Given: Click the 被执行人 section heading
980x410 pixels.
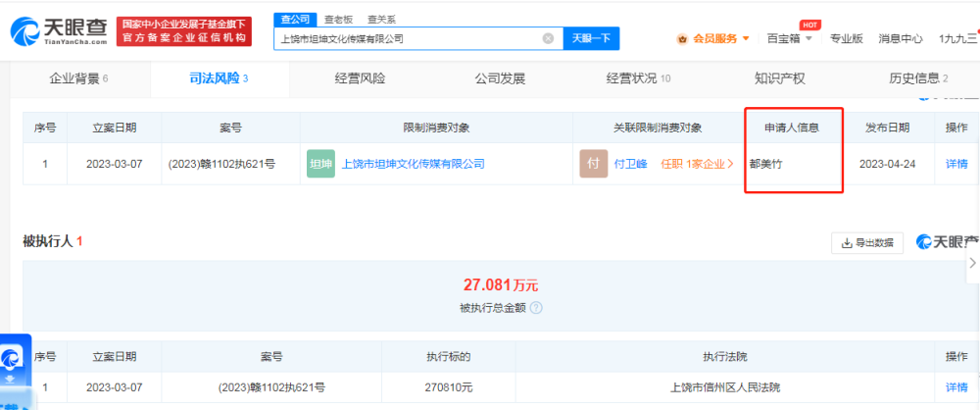Looking at the screenshot, I should click(x=48, y=241).
